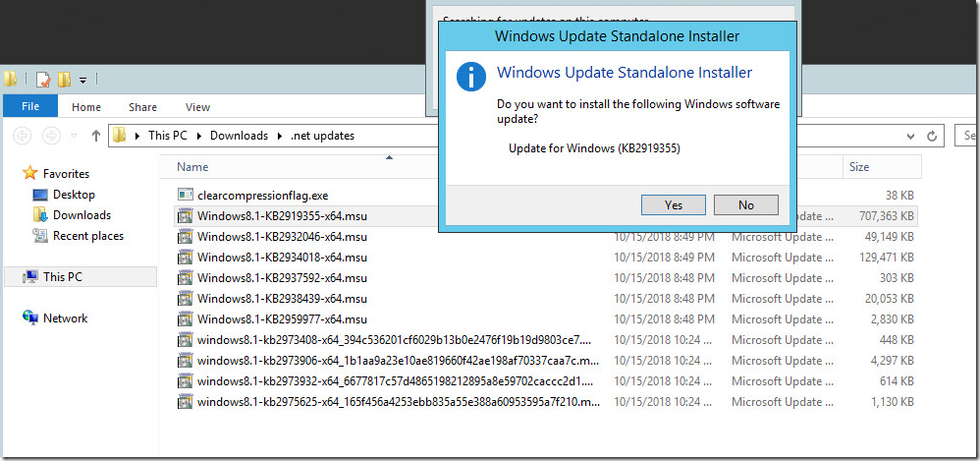Screen dimensions: 980x461
Task: Click the KB2932046 msu file icon
Action: pos(185,237)
